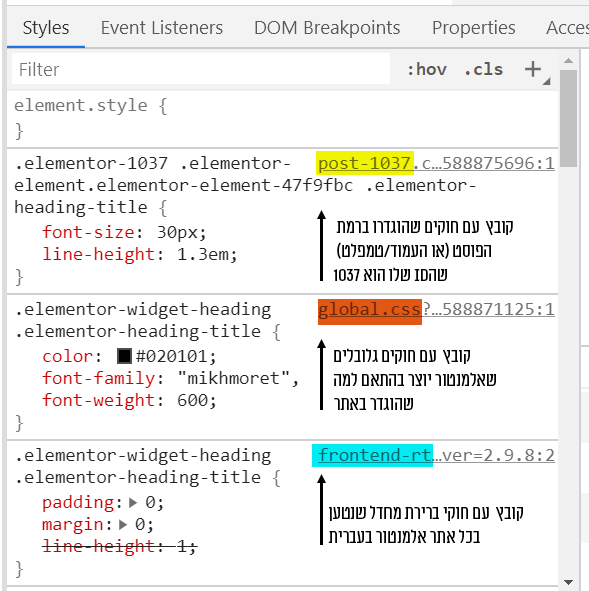Click the scrollbar up arrow
Image resolution: width=589 pixels, height=591 pixels.
(569, 60)
